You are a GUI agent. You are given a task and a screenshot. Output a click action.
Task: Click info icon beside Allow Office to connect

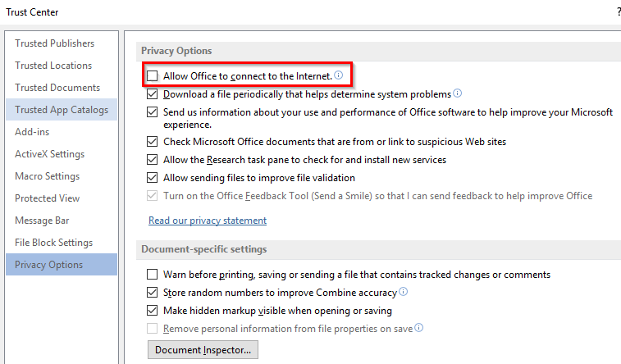[x=338, y=75]
